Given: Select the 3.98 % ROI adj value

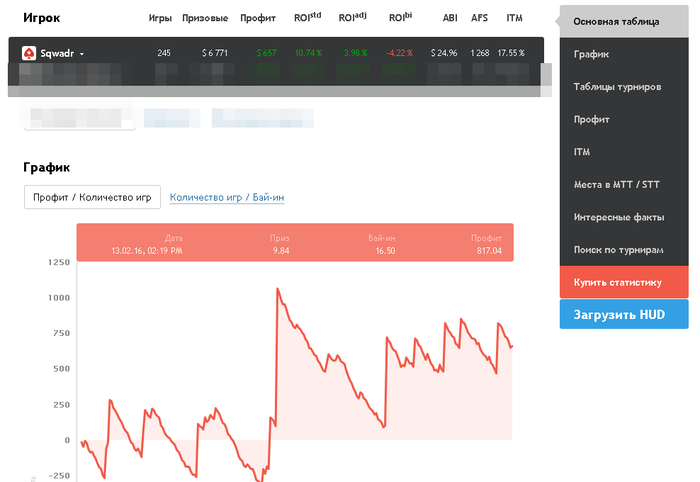Looking at the screenshot, I should [355, 53].
